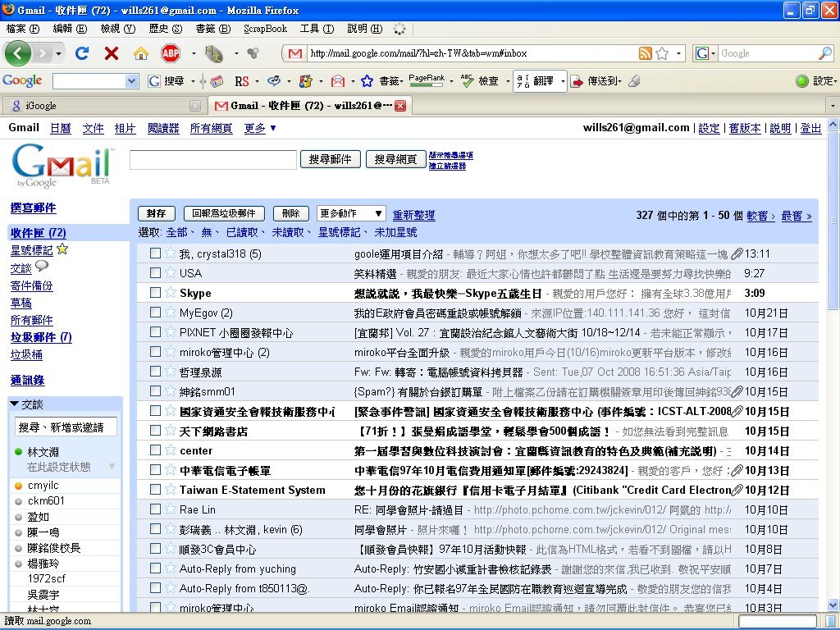The image size is (840, 630).
Task: Click the 刪除 delete button
Action: tap(290, 213)
